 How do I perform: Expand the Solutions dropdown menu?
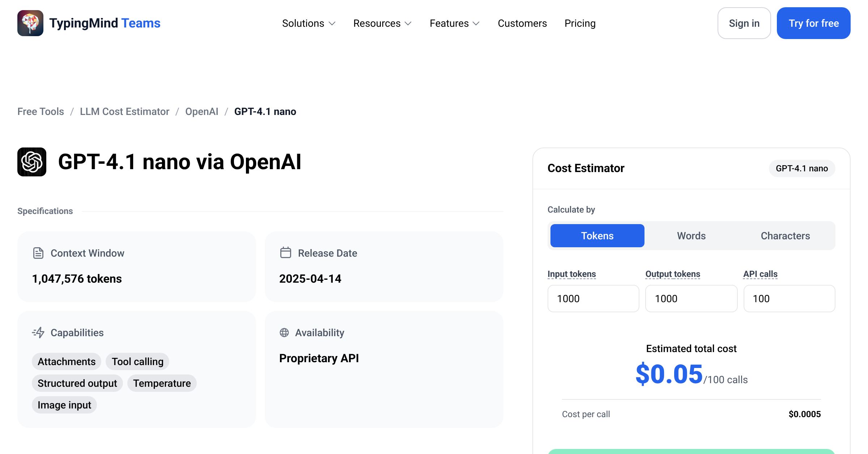click(309, 23)
